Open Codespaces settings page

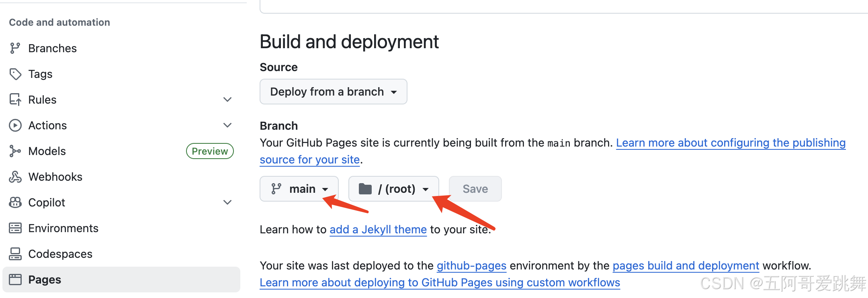pyautogui.click(x=121, y=254)
